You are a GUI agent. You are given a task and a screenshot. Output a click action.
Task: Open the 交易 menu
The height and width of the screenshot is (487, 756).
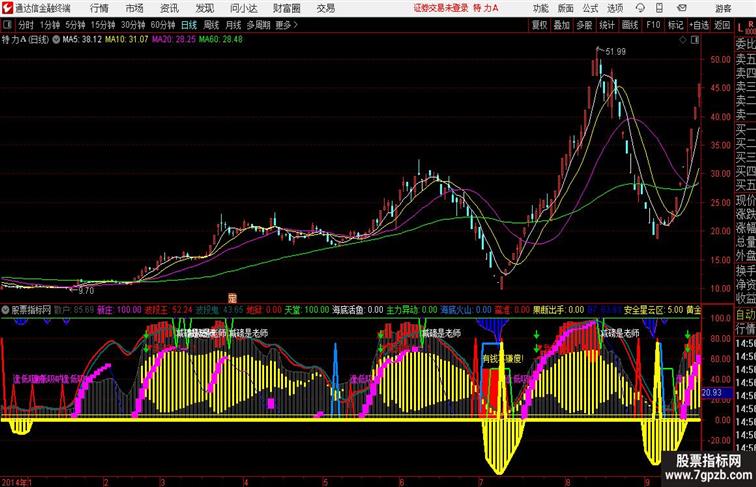point(325,8)
